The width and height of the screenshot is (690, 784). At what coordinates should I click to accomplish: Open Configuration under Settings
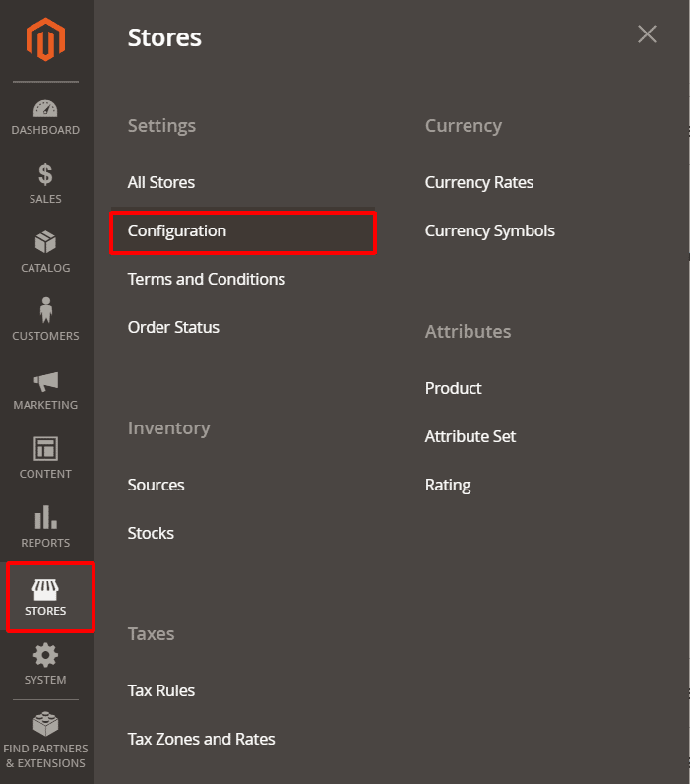(177, 231)
